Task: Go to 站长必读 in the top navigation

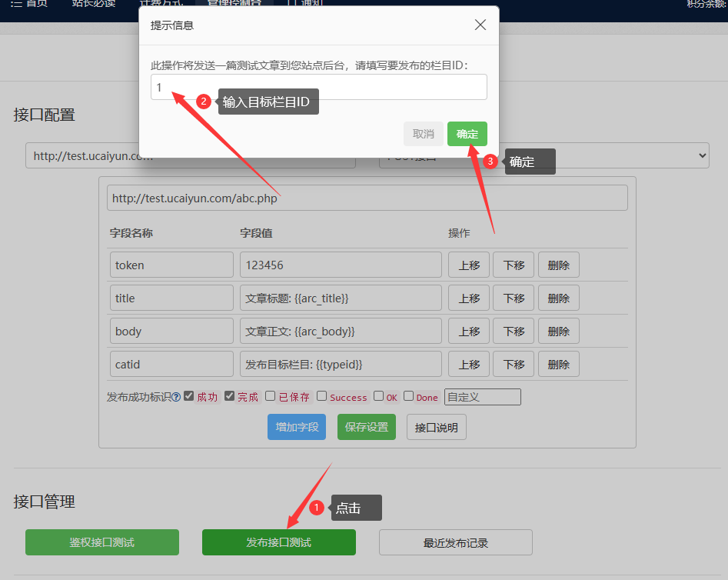Action: 93,3
